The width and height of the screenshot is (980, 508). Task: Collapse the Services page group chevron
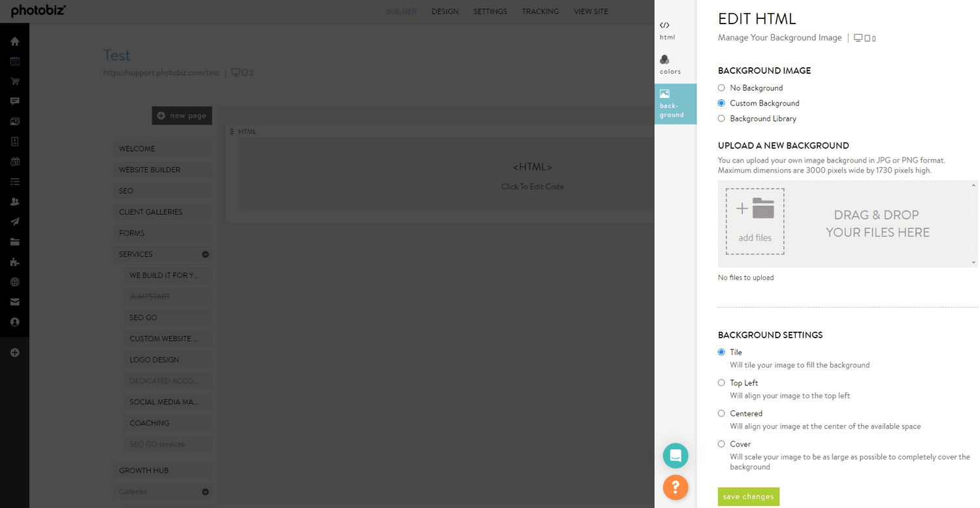205,255
